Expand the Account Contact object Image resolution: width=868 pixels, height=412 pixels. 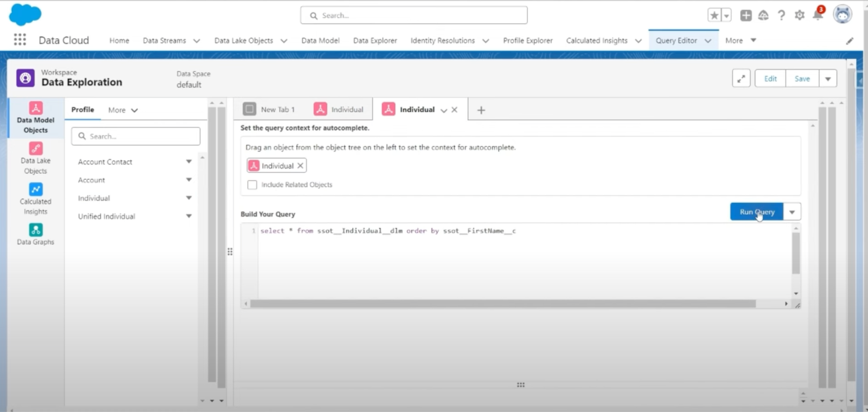pyautogui.click(x=189, y=162)
